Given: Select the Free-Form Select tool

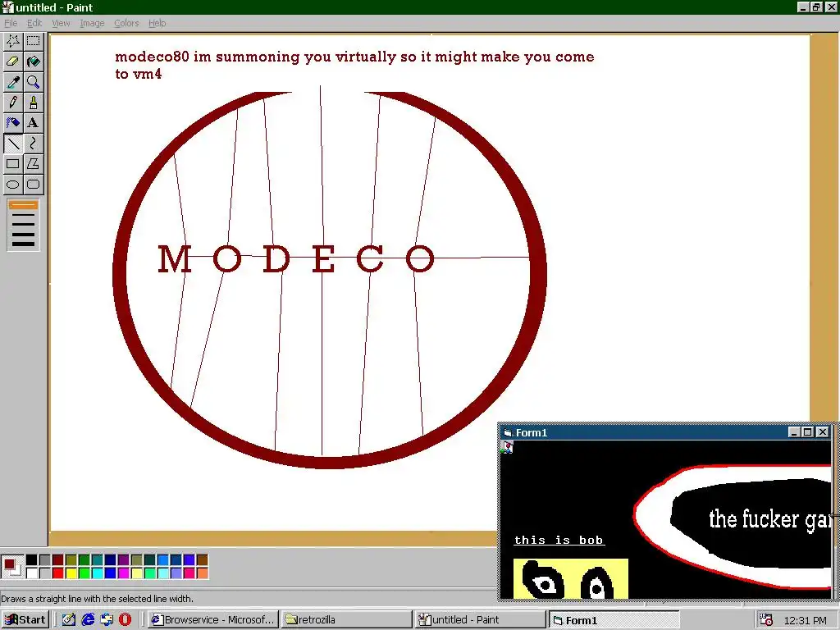Looking at the screenshot, I should (x=13, y=41).
